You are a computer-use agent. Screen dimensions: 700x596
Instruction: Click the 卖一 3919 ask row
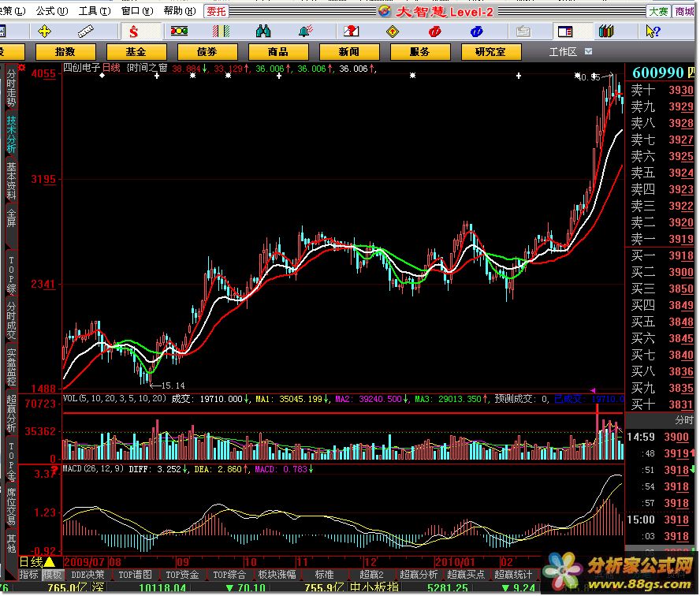[661, 239]
